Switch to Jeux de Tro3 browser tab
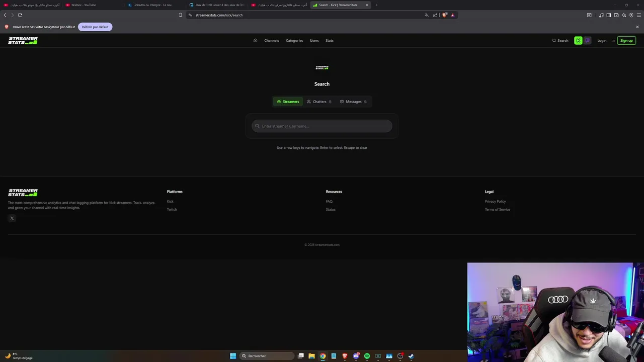The height and width of the screenshot is (362, 644). pyautogui.click(x=216, y=5)
